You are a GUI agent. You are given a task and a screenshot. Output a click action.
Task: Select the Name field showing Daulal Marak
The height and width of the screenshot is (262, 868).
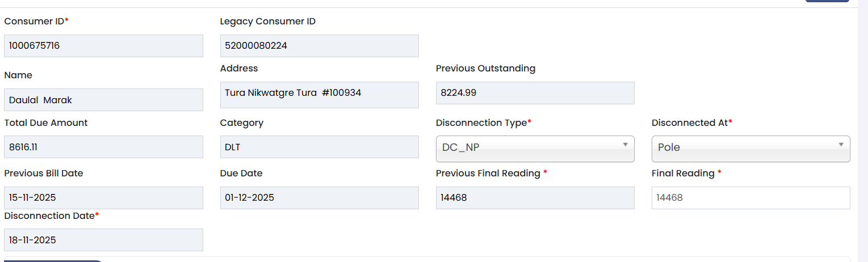pyautogui.click(x=103, y=100)
